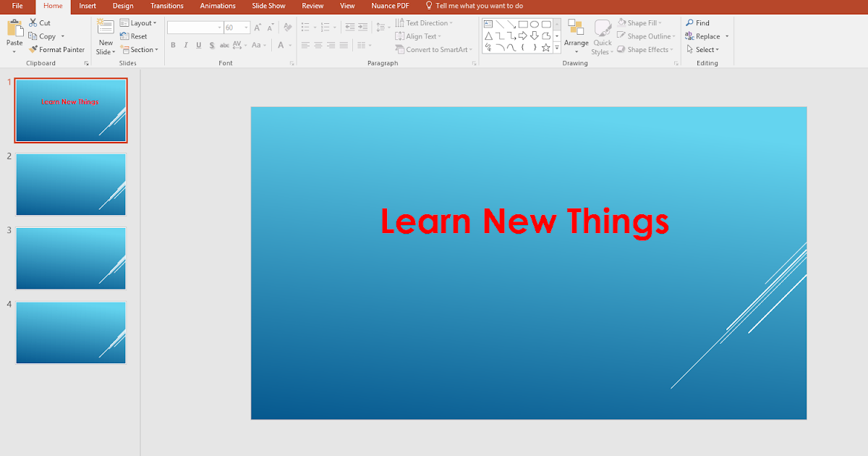Apply italic formatting
Viewport: 868px width, 456px height.
[x=186, y=45]
